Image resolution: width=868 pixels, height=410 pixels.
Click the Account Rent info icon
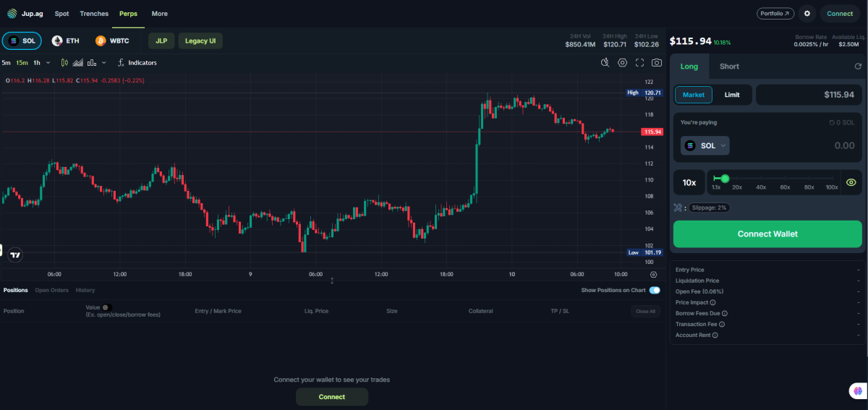(x=715, y=335)
